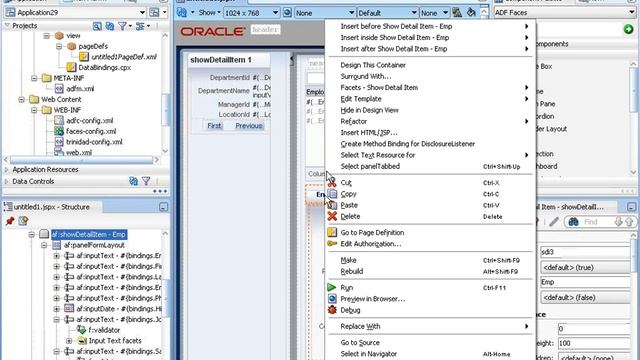Choose Surround With... menu item
640x360 pixels.
[x=430, y=76]
